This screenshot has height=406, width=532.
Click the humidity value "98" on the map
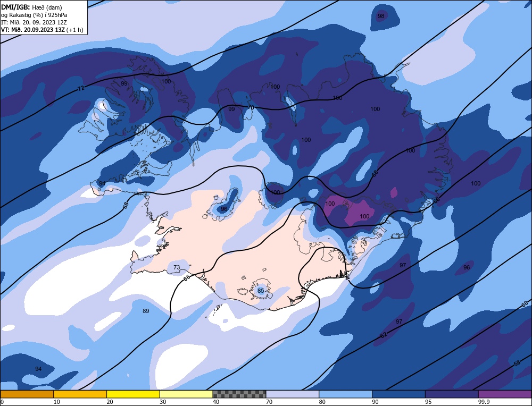pyautogui.click(x=381, y=16)
